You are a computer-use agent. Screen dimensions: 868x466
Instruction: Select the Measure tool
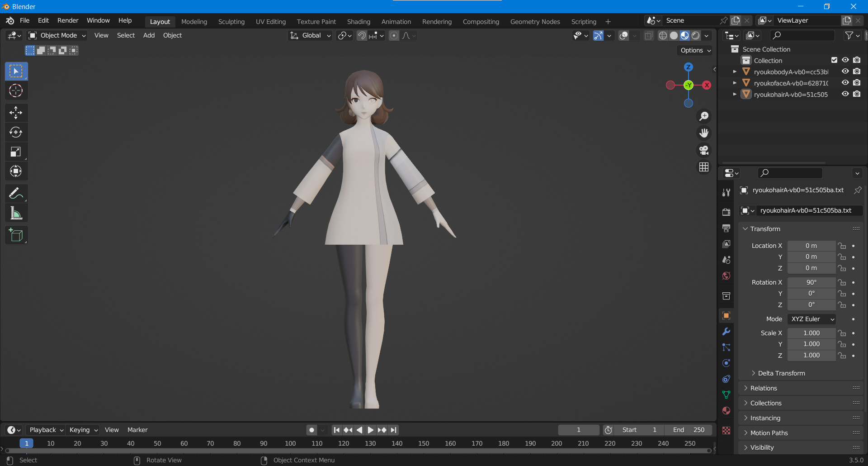tap(16, 213)
